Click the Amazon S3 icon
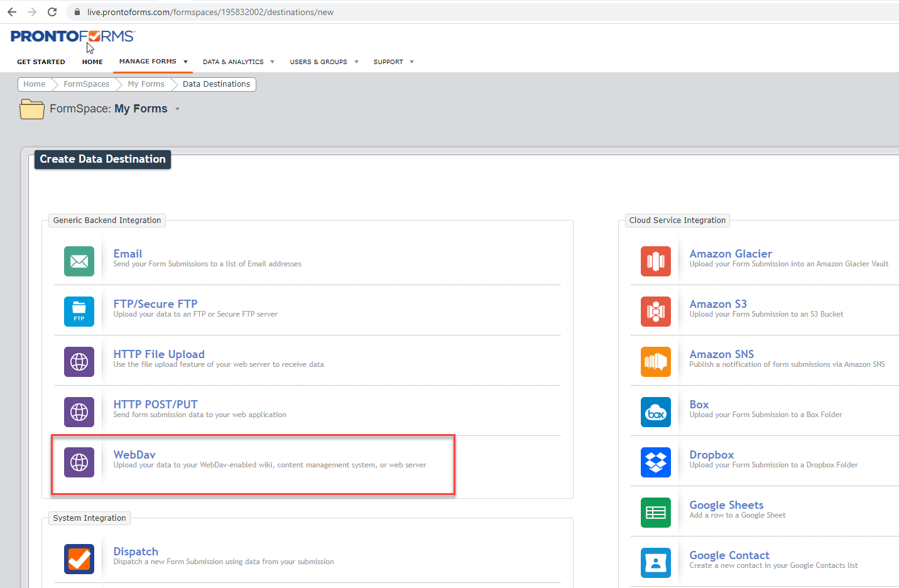The image size is (899, 588). (x=656, y=312)
